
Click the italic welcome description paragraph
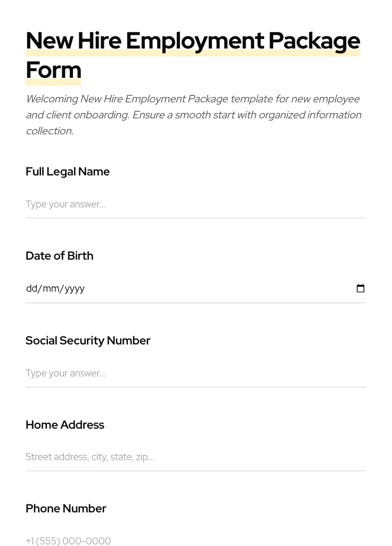[x=193, y=115]
